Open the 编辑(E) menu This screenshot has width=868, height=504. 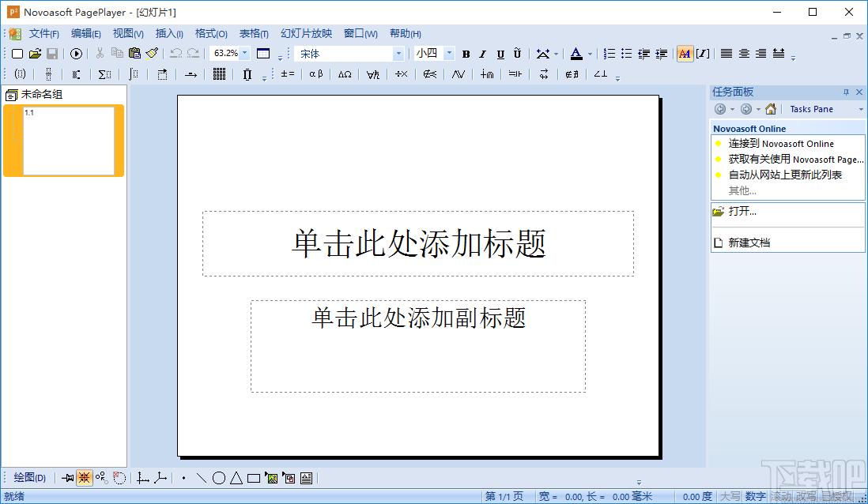(x=86, y=34)
